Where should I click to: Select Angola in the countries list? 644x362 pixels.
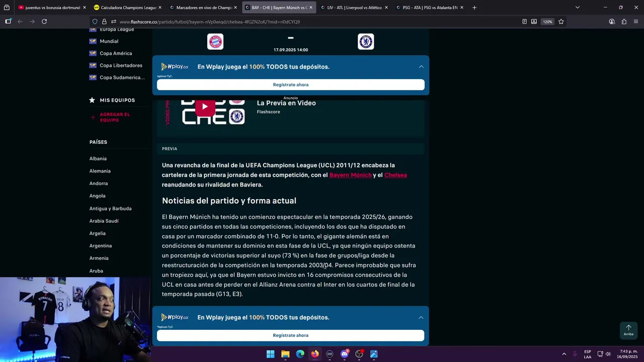pos(98,196)
